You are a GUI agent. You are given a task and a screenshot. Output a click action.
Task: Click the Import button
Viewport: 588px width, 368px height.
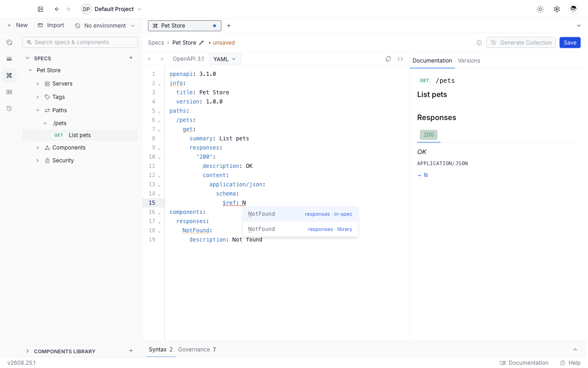[51, 25]
